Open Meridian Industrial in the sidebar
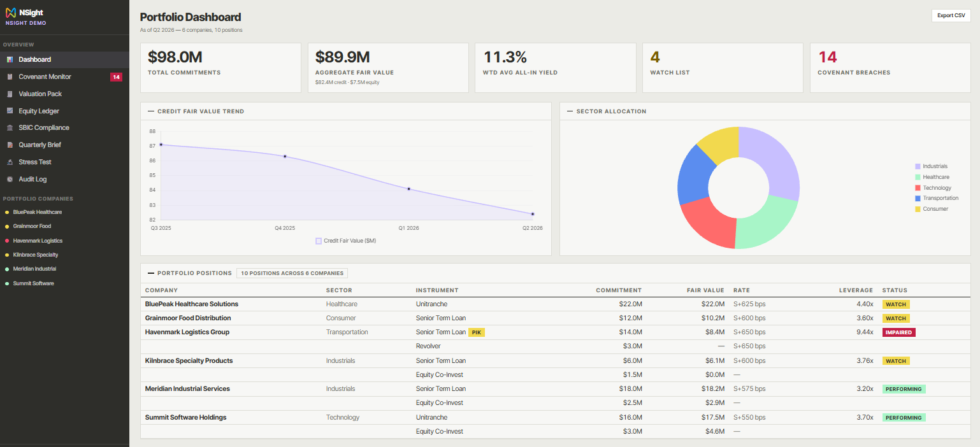This screenshot has height=447, width=980. tap(34, 269)
